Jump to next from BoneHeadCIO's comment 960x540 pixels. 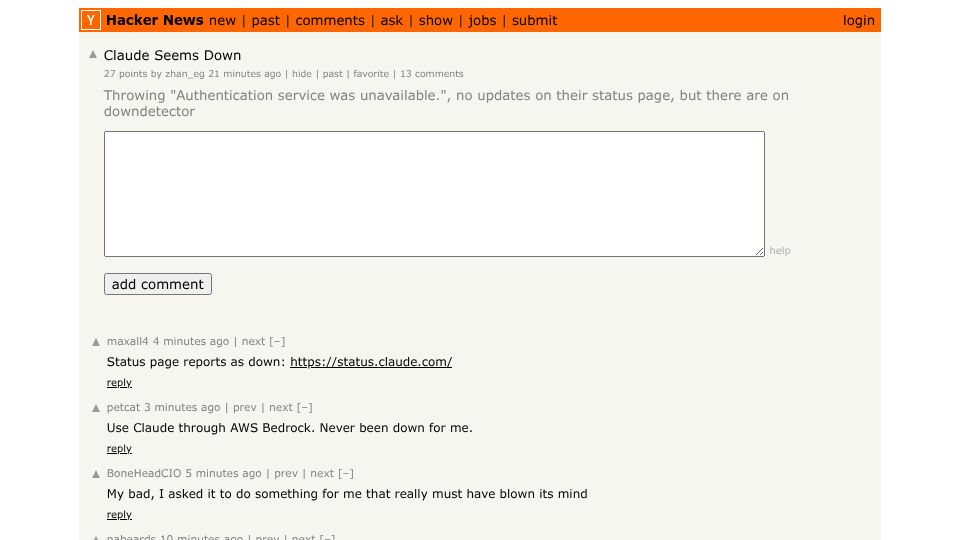coord(322,474)
